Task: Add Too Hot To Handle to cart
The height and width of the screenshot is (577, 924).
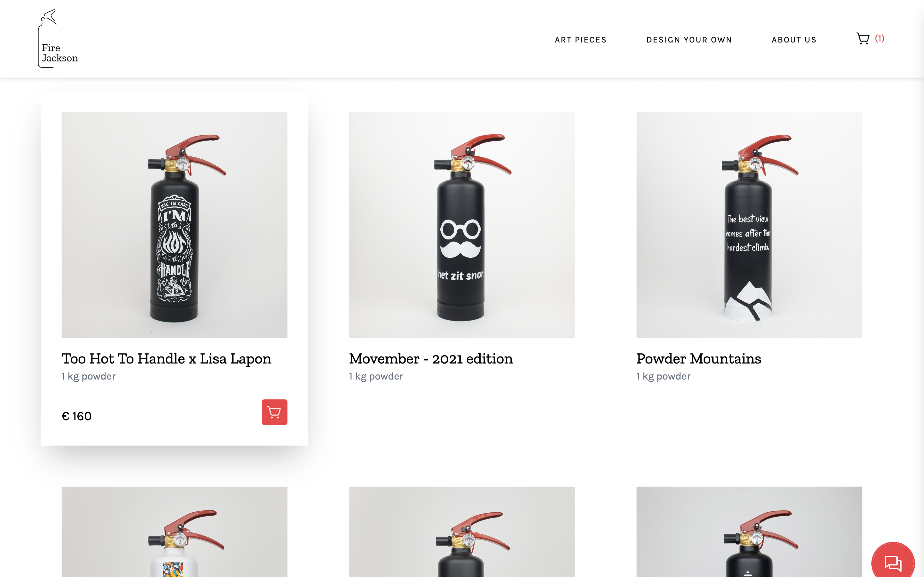Action: click(x=274, y=412)
